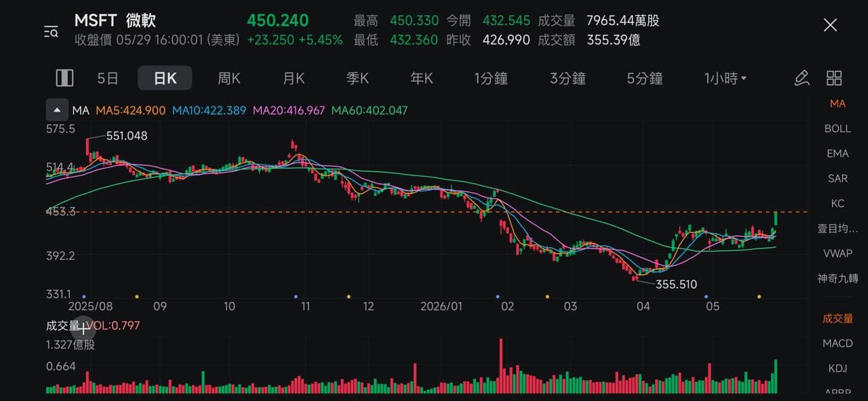Click the MA10:422.389 legend value
This screenshot has height=401, width=868.
coord(209,110)
